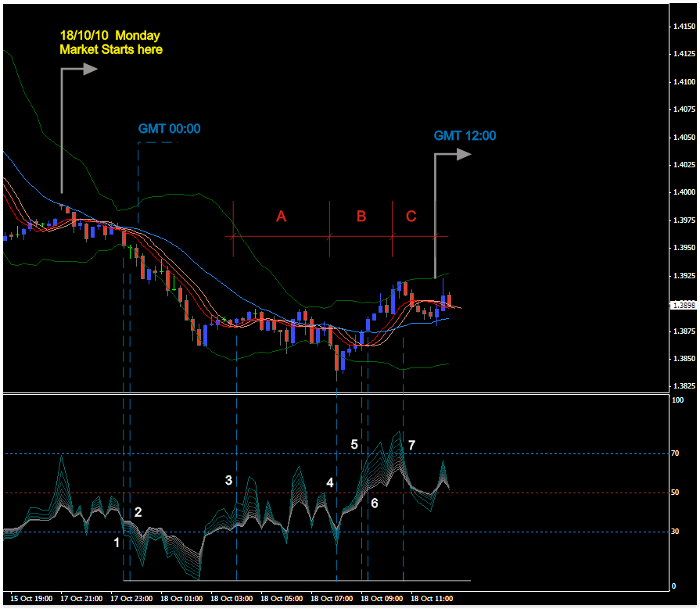Click the '17 Oct 21:00' time axis label

point(83,598)
